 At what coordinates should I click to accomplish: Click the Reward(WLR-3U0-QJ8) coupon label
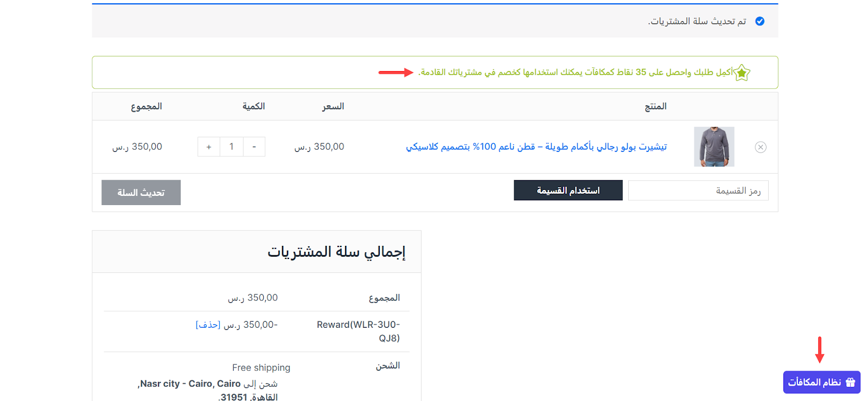coord(359,331)
